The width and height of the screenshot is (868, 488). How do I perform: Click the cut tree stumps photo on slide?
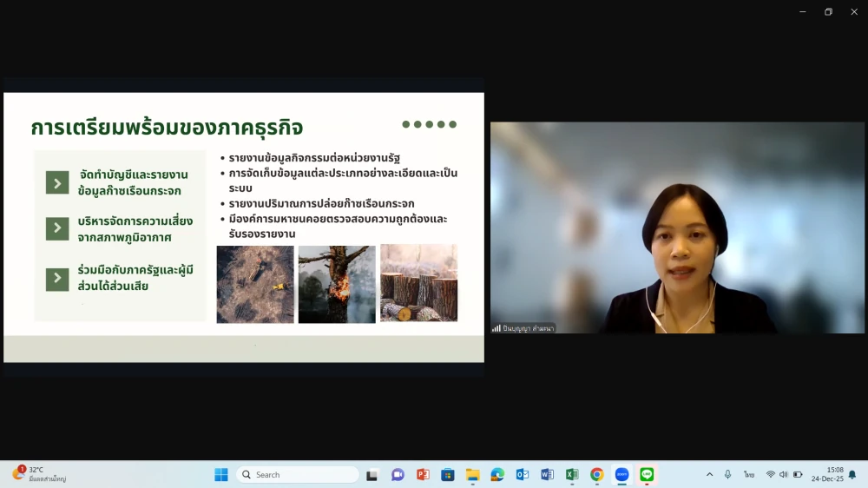click(x=419, y=283)
